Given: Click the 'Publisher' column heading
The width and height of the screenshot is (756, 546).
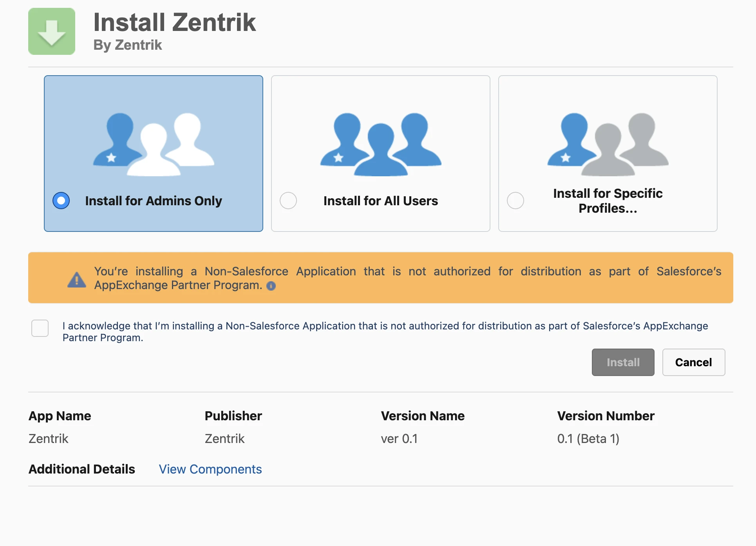Looking at the screenshot, I should [x=233, y=416].
